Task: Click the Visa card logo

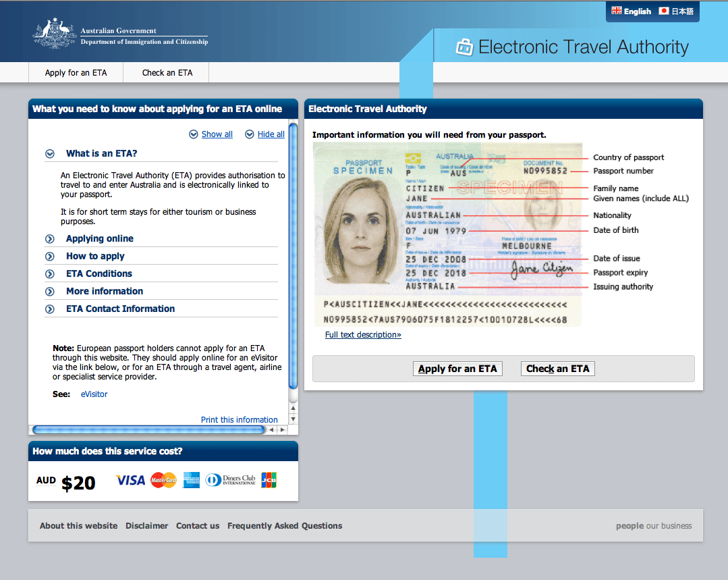Action: [x=130, y=480]
